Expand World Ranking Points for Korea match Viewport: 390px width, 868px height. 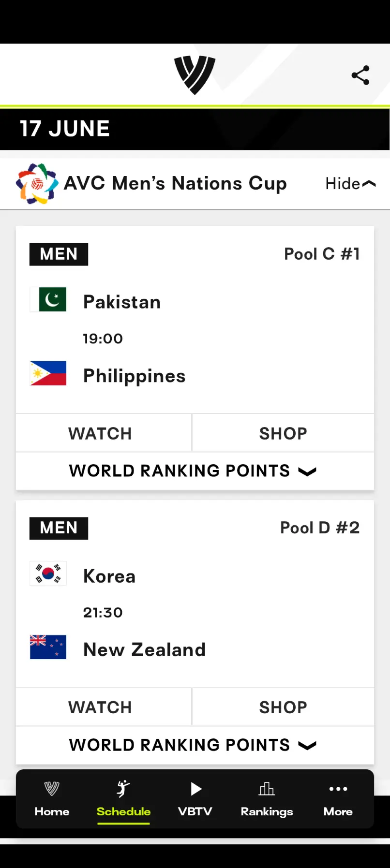pos(195,745)
